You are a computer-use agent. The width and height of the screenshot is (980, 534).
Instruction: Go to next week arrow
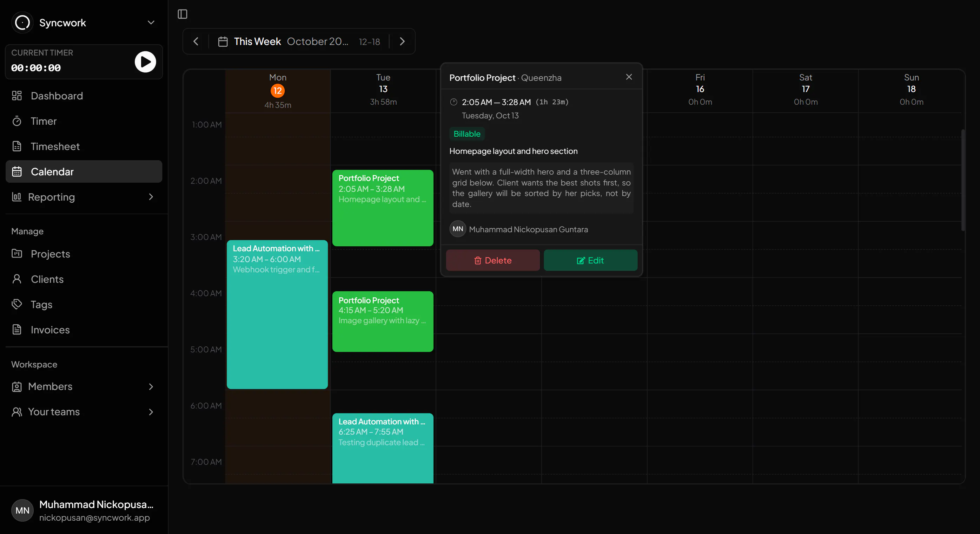(x=402, y=41)
